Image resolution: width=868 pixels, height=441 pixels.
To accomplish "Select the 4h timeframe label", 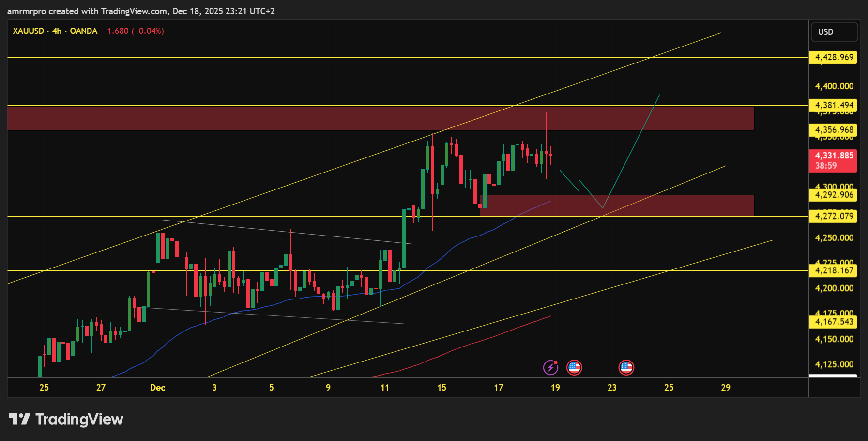I will [57, 31].
